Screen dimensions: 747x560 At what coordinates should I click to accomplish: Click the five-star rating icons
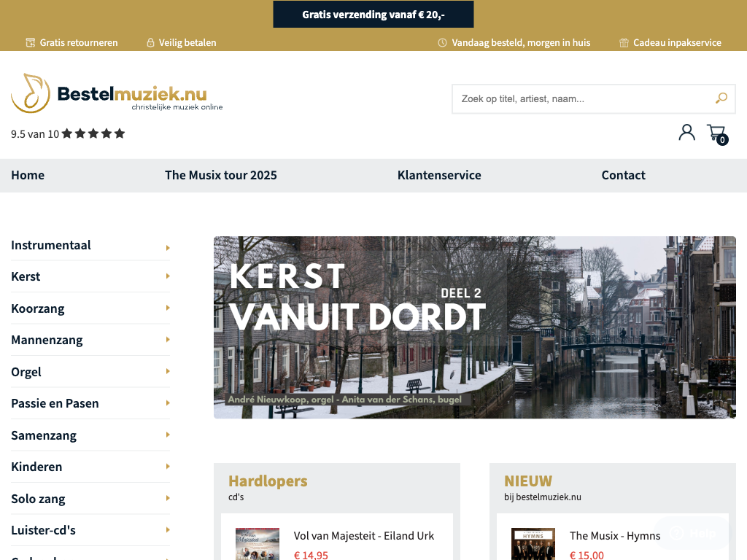coord(93,133)
